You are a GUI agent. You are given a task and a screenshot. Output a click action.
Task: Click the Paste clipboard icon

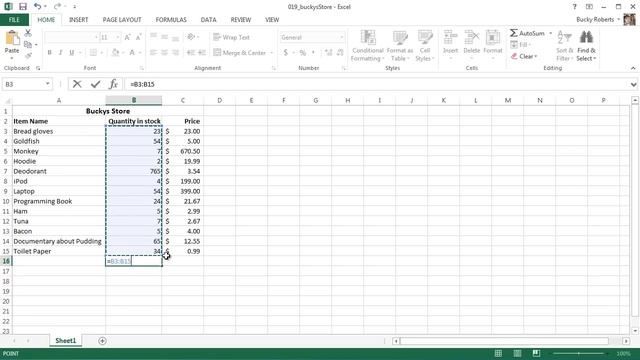pyautogui.click(x=12, y=38)
